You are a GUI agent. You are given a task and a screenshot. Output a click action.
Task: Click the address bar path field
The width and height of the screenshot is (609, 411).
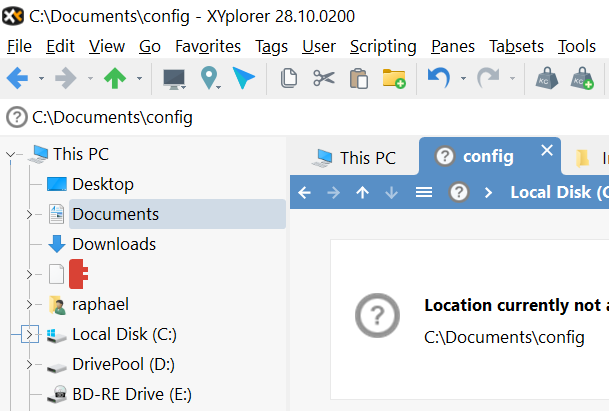pos(300,117)
